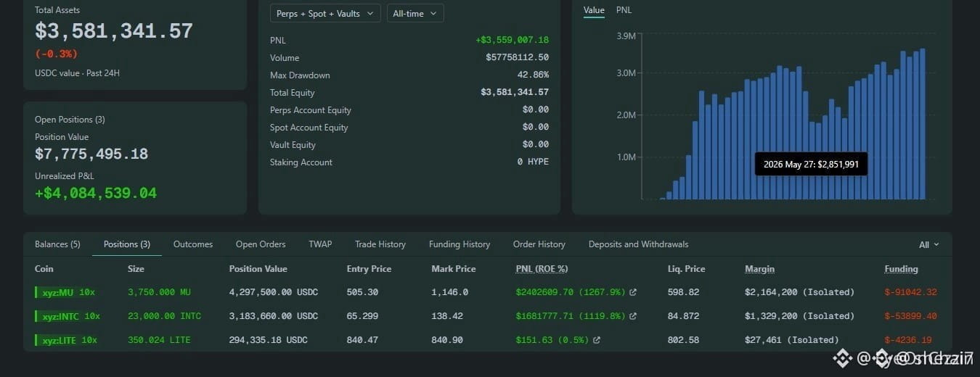
Task: Click the MU mark price 1,146.0
Action: click(x=449, y=292)
